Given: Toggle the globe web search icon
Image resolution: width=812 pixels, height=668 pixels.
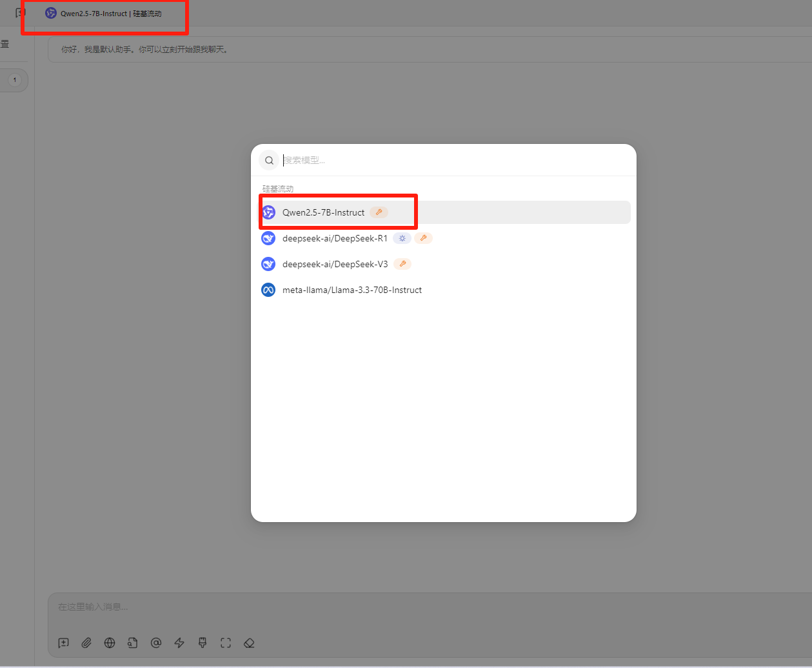Looking at the screenshot, I should coord(110,643).
